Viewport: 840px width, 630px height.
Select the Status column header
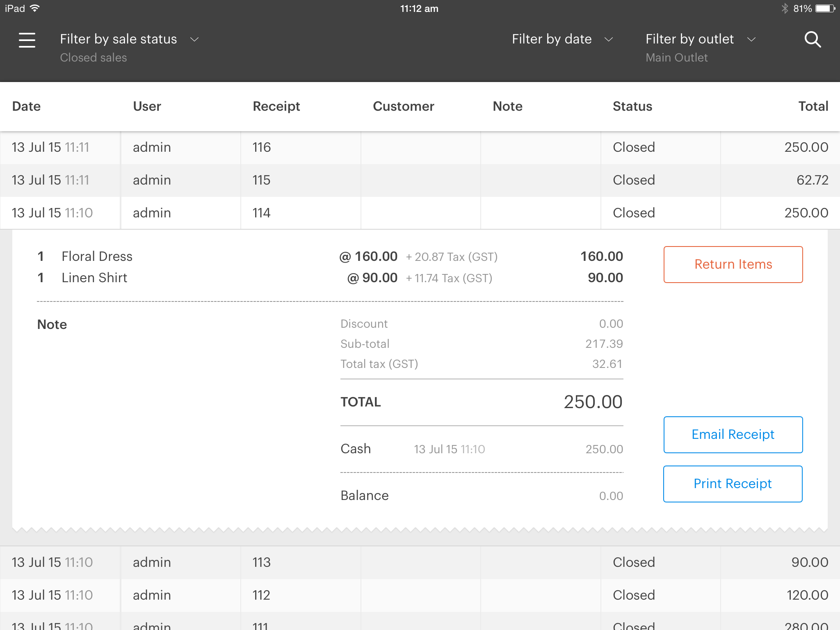(632, 107)
